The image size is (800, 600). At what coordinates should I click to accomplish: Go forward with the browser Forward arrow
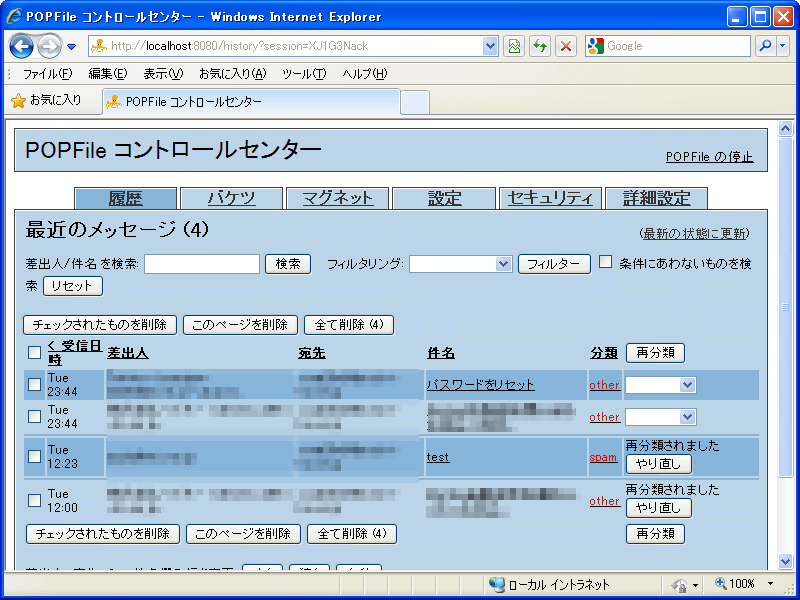pos(49,46)
